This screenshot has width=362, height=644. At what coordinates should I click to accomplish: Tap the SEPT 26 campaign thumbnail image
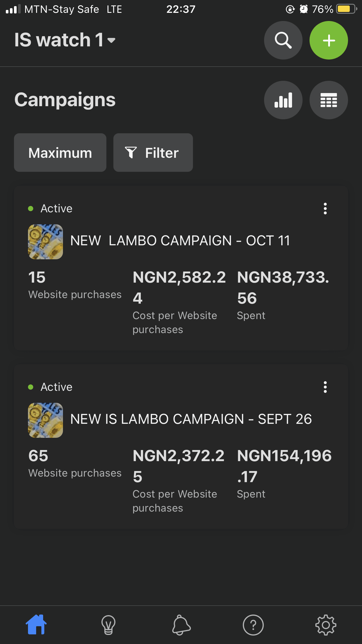point(45,420)
